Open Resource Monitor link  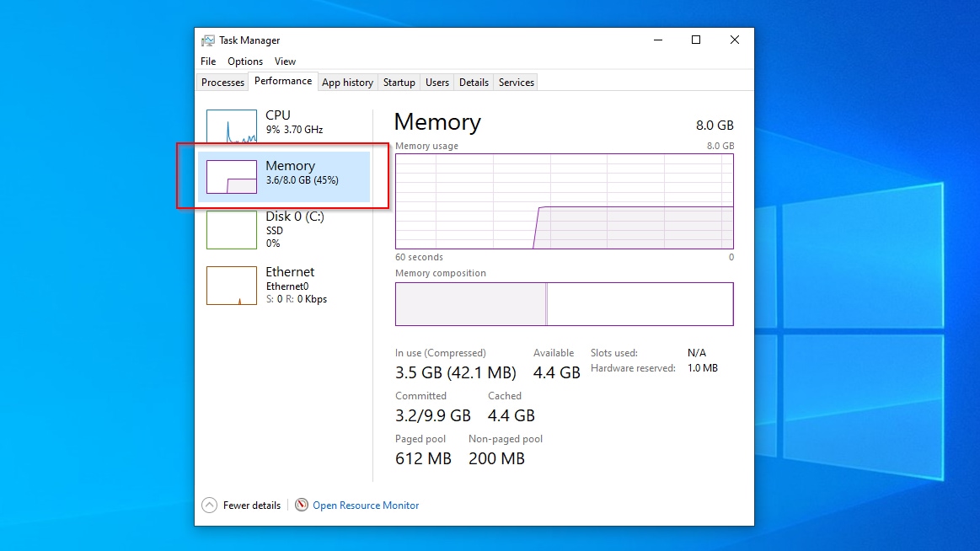366,506
